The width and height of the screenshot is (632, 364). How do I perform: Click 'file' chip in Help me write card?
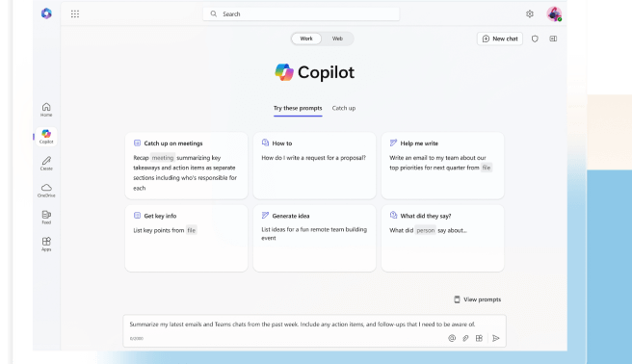[487, 168]
